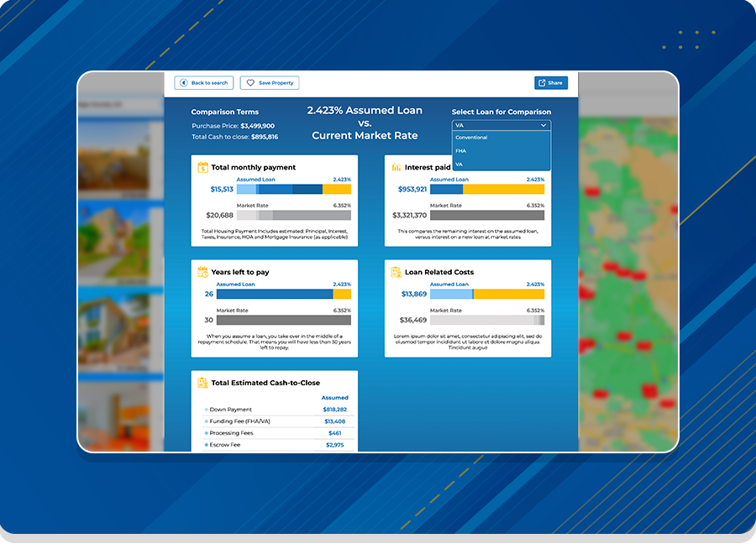The height and width of the screenshot is (549, 756).
Task: Click the calendar icon beside Total monthly payment
Action: coord(202,168)
